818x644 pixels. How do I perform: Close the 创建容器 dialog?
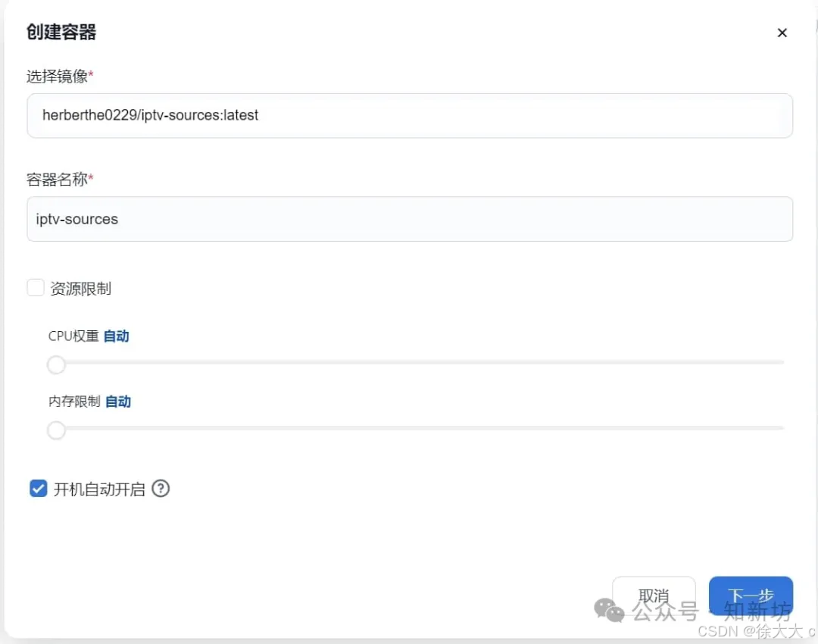coord(782,33)
